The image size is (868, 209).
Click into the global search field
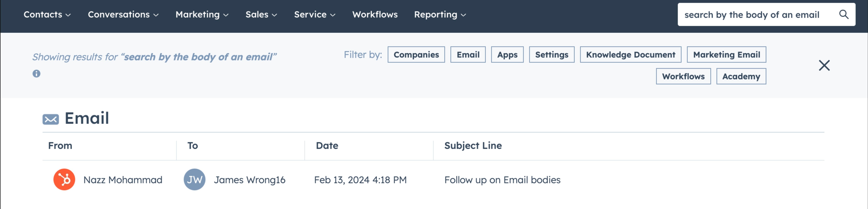[757, 14]
